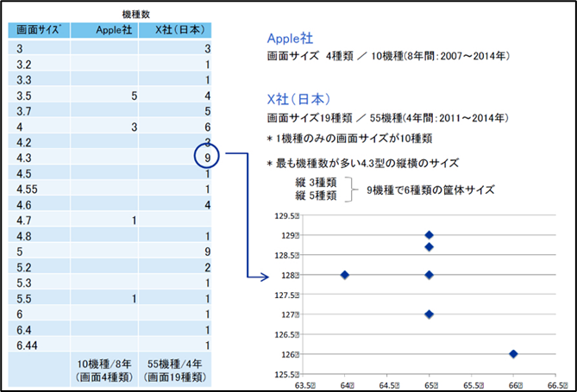Click the 縦 3種類 label
577x392 pixels.
[316, 183]
